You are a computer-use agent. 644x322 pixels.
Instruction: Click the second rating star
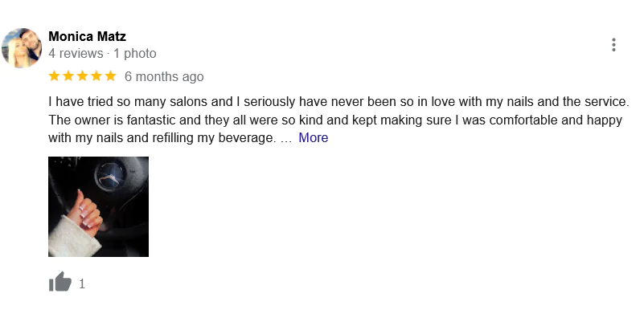pyautogui.click(x=68, y=76)
